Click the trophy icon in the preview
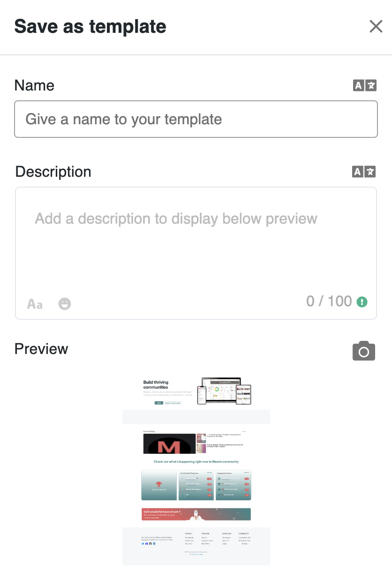Viewport: 392px width, 587px height. tap(158, 484)
